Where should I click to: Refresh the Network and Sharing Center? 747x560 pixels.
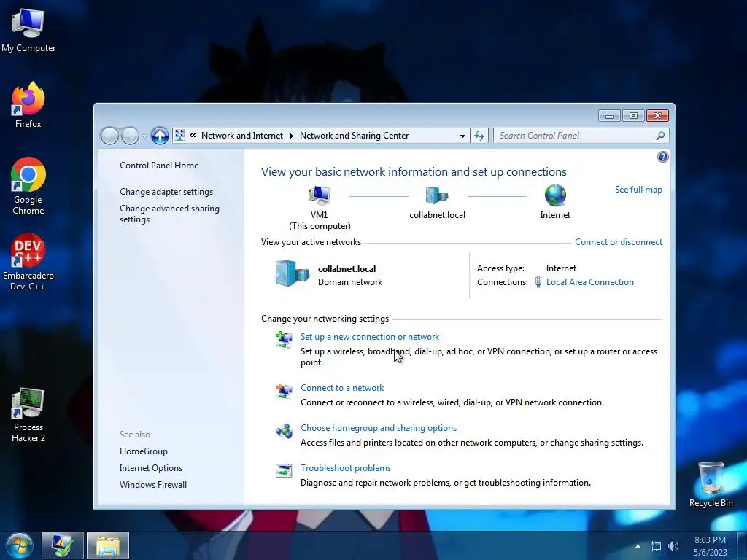click(x=479, y=136)
